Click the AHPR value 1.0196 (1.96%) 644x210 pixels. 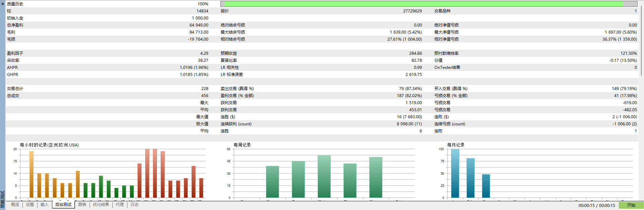[x=194, y=68]
